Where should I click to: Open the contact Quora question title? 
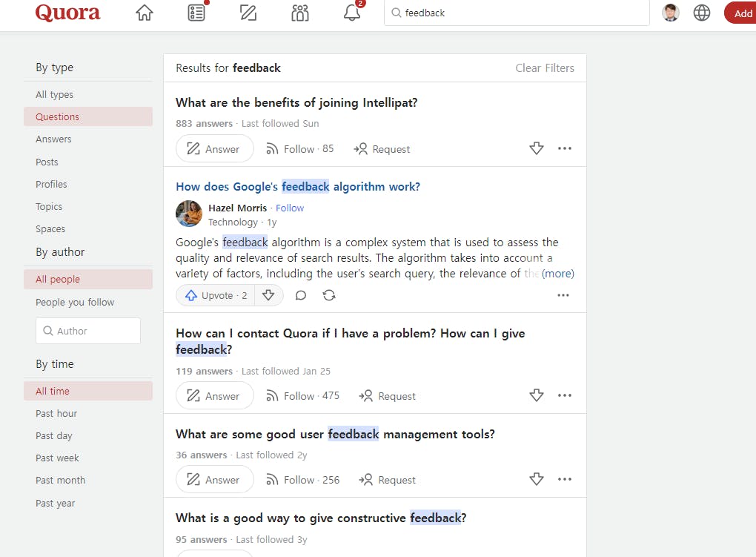pyautogui.click(x=351, y=341)
